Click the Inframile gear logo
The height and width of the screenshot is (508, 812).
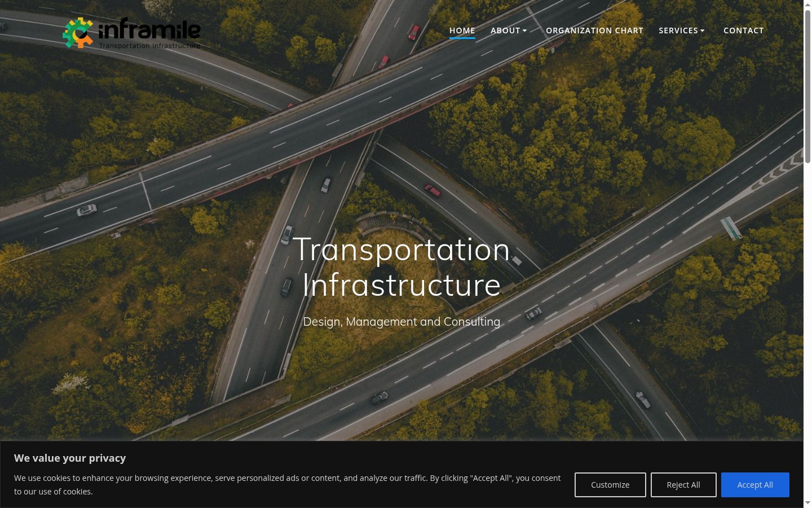(x=78, y=33)
